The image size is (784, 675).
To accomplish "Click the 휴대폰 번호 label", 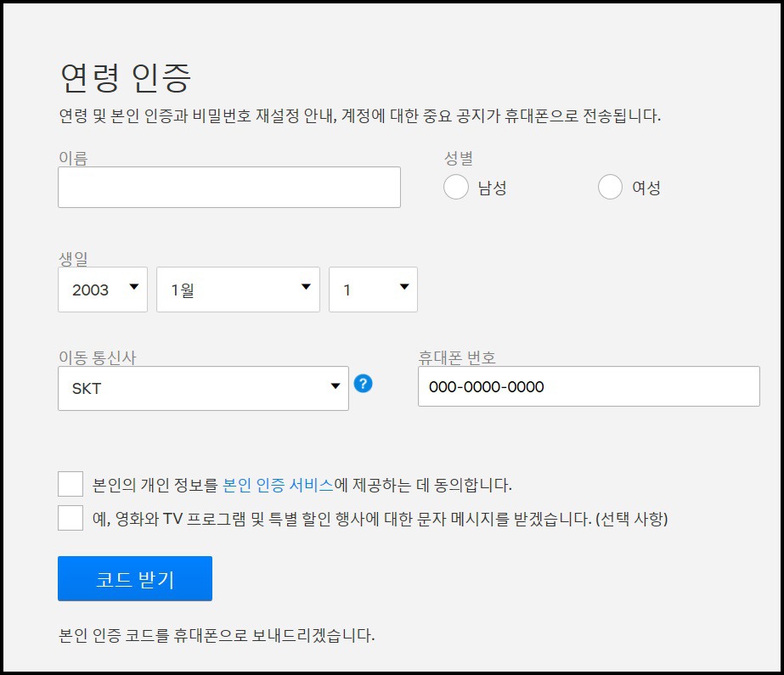I will pos(457,357).
